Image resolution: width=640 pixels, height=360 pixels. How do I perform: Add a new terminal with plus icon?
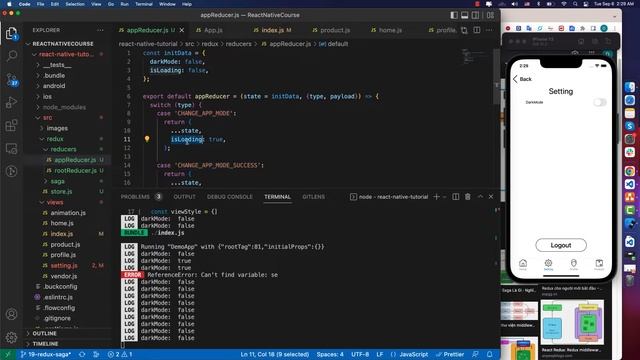click(x=436, y=197)
